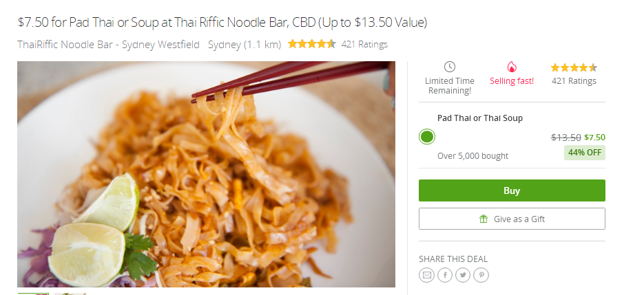Click the gift box icon
Viewport: 644px width, 295px height.
click(484, 219)
